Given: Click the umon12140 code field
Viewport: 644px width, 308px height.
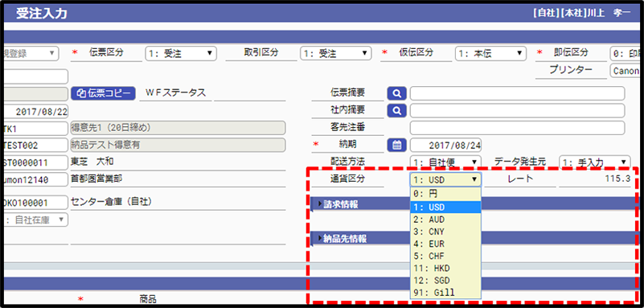Looking at the screenshot, I should pyautogui.click(x=36, y=179).
